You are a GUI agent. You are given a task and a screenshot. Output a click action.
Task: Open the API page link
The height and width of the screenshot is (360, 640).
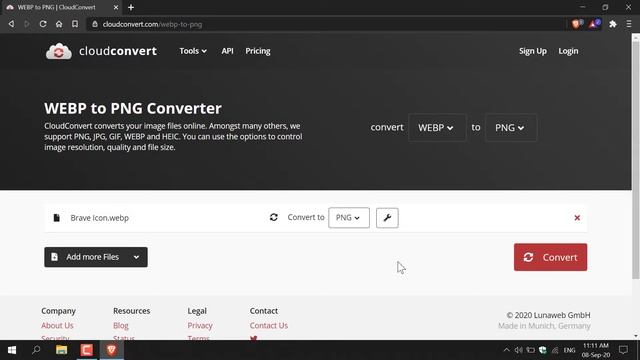click(x=227, y=51)
